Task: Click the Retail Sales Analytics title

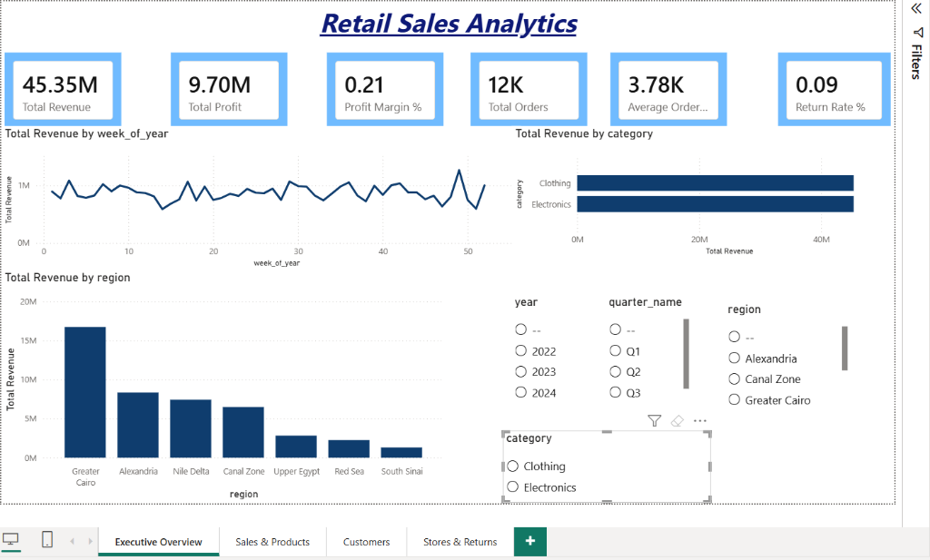Action: [449, 24]
